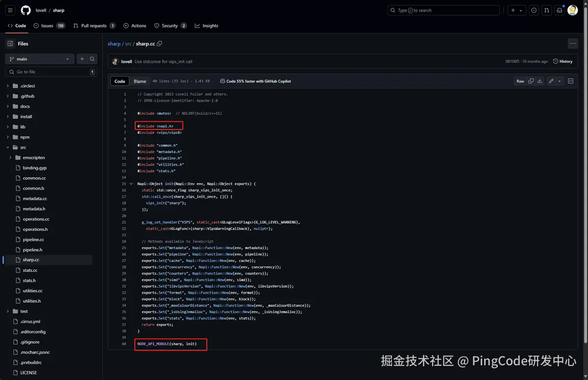Switch to the Security tab

pyautogui.click(x=171, y=25)
